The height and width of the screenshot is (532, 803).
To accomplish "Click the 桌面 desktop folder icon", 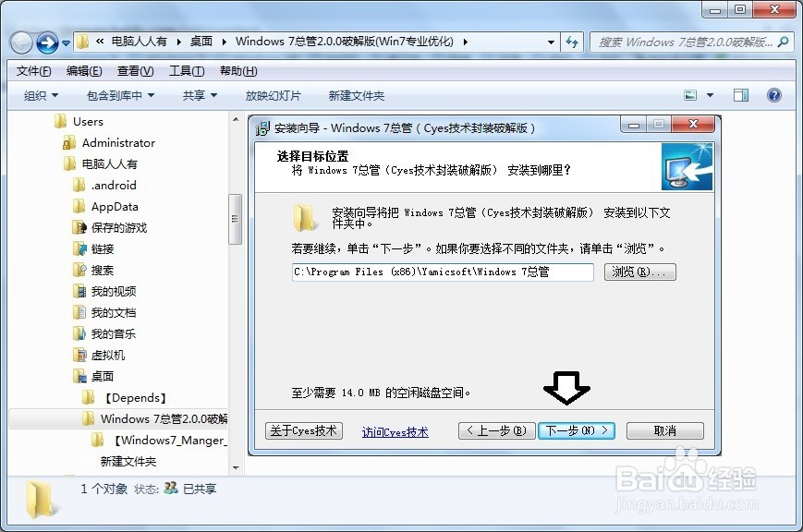I will click(x=79, y=376).
